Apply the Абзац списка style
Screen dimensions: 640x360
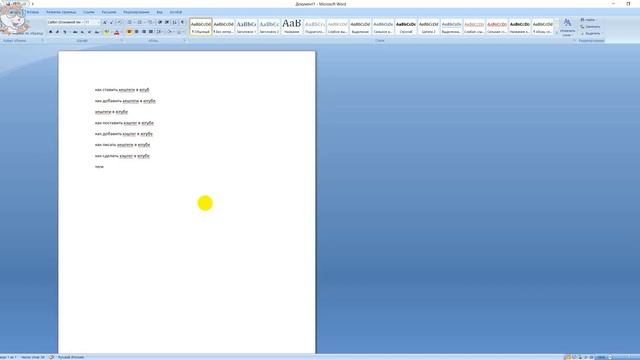[542, 27]
